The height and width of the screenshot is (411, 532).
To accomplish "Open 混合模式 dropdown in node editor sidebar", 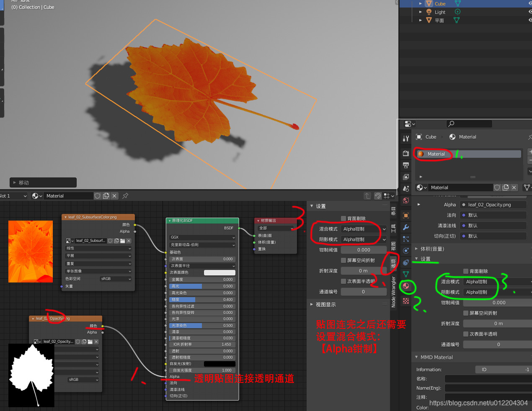I will [x=364, y=229].
